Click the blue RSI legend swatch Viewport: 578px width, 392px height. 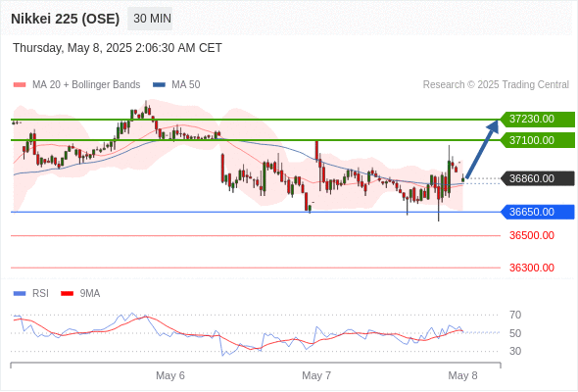[x=20, y=294]
